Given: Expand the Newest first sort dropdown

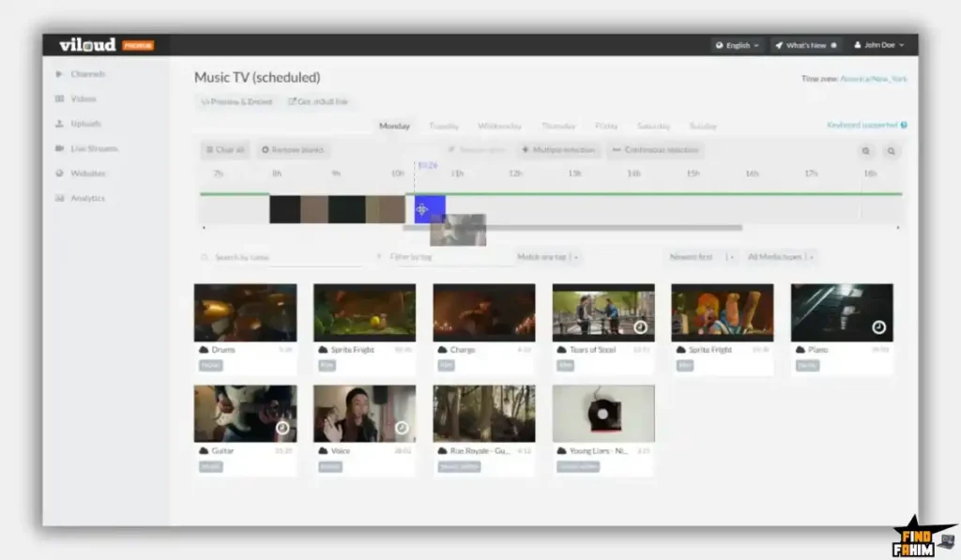Looking at the screenshot, I should click(x=702, y=257).
